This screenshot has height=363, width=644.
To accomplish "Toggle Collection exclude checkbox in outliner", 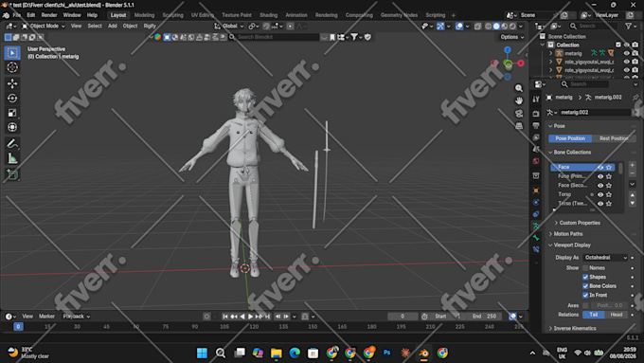I will click(x=618, y=45).
